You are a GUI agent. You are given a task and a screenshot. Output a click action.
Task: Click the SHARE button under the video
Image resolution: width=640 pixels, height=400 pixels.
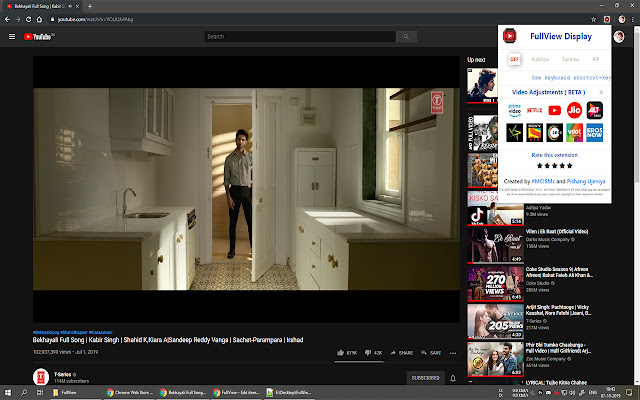[x=402, y=353]
